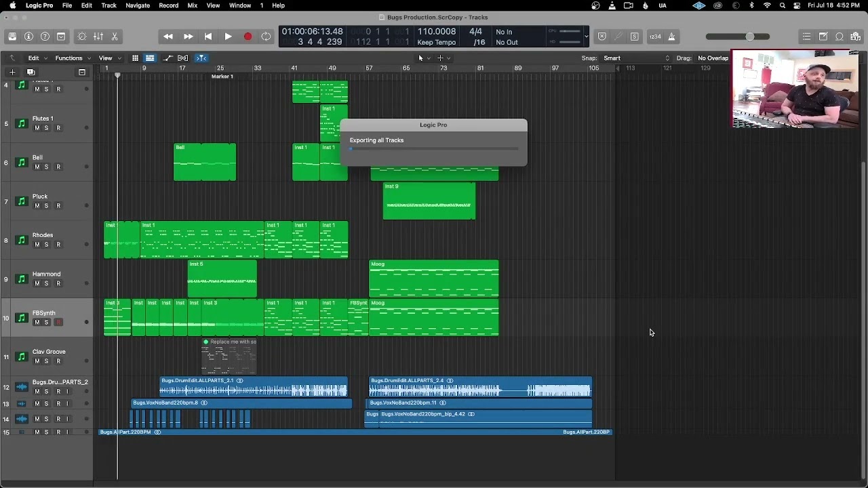Open the Window menu
The width and height of the screenshot is (868, 488).
[240, 5]
